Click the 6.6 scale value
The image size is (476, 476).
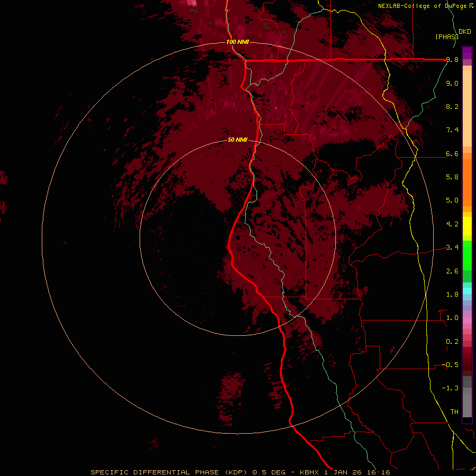click(x=452, y=153)
